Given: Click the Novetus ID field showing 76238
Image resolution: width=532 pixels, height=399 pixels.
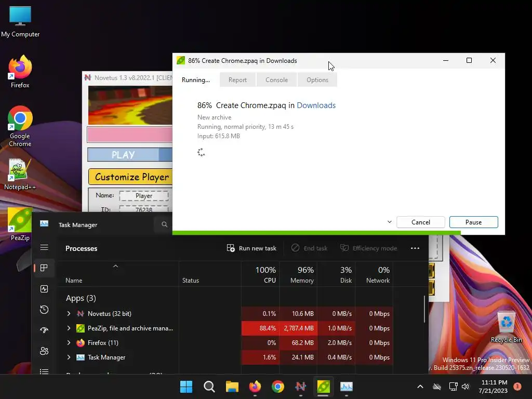Looking at the screenshot, I should point(144,209).
